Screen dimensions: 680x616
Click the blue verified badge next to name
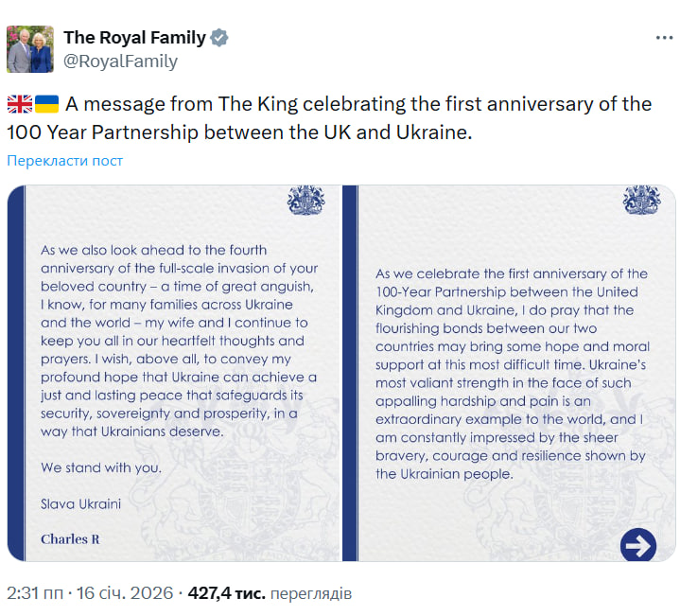point(219,39)
